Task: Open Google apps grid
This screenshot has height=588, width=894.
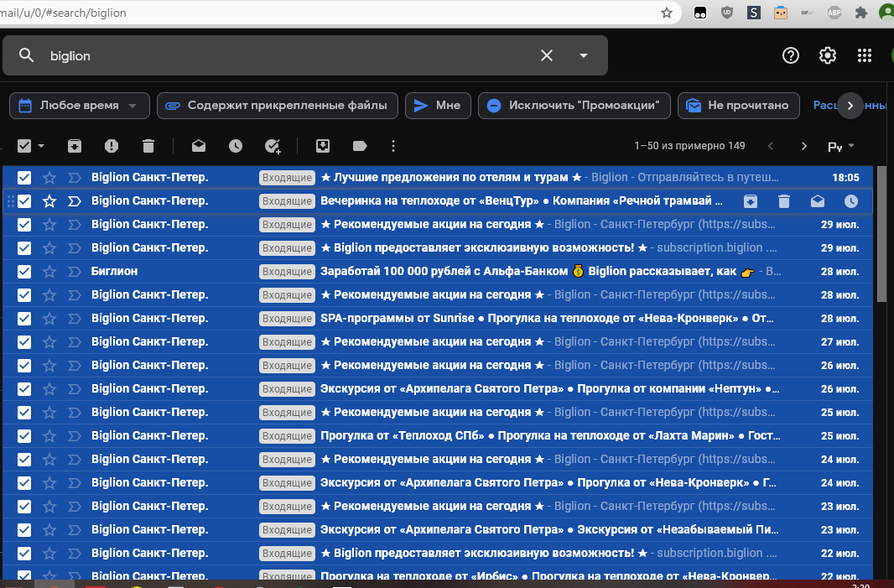Action: pos(865,55)
